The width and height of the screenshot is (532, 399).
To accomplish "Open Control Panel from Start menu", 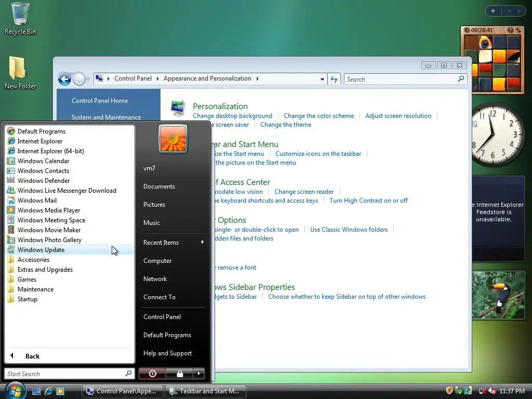I will pyautogui.click(x=162, y=316).
